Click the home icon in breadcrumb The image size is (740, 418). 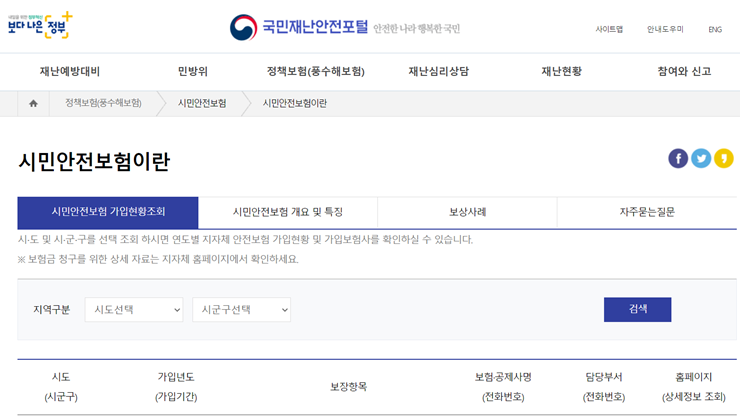(x=33, y=103)
